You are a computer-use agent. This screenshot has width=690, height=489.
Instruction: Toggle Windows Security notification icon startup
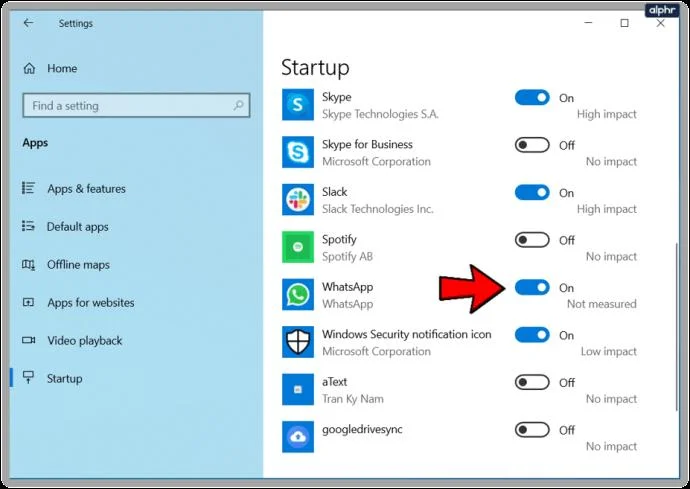[x=532, y=335]
